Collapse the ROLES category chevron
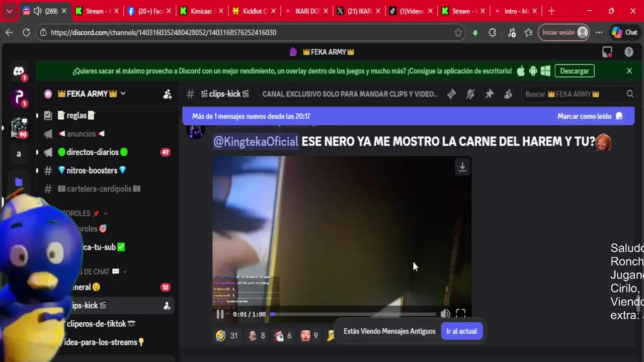This screenshot has width=644, height=362. (106, 214)
